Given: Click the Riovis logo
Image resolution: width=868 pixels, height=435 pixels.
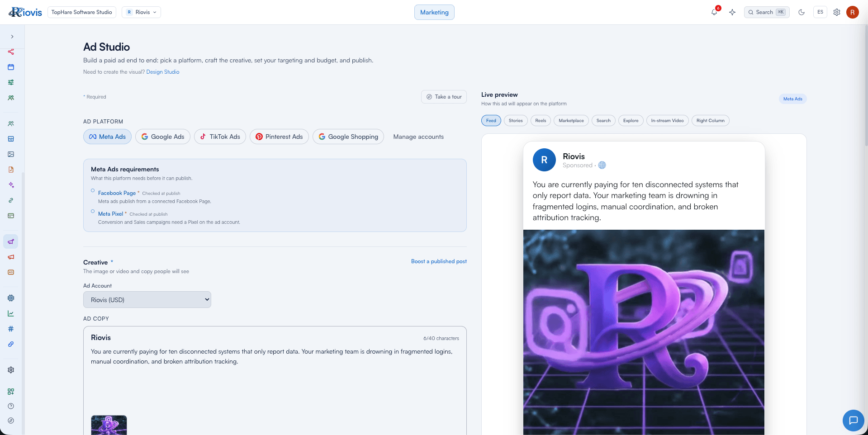Looking at the screenshot, I should tap(25, 12).
